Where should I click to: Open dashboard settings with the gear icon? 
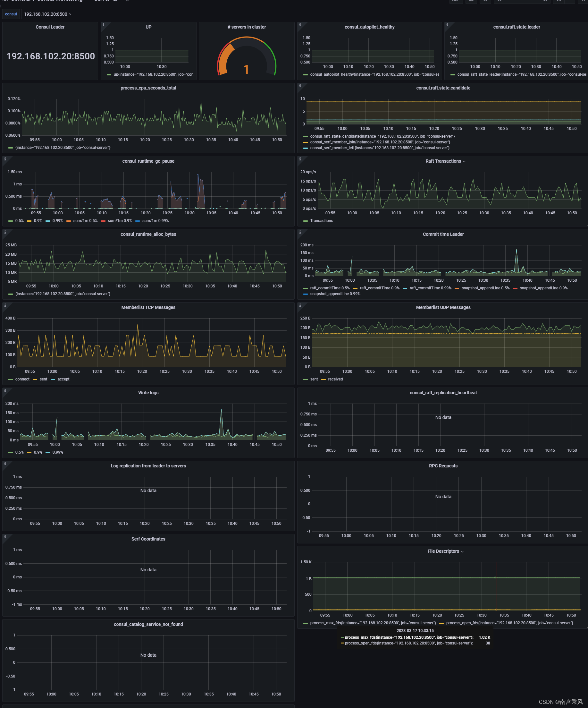[x=485, y=2]
